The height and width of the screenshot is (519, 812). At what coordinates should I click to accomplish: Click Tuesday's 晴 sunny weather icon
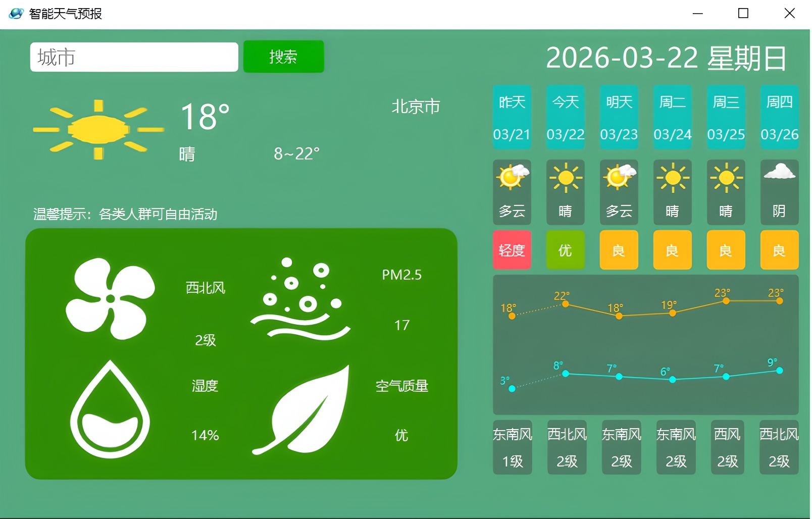click(x=673, y=178)
